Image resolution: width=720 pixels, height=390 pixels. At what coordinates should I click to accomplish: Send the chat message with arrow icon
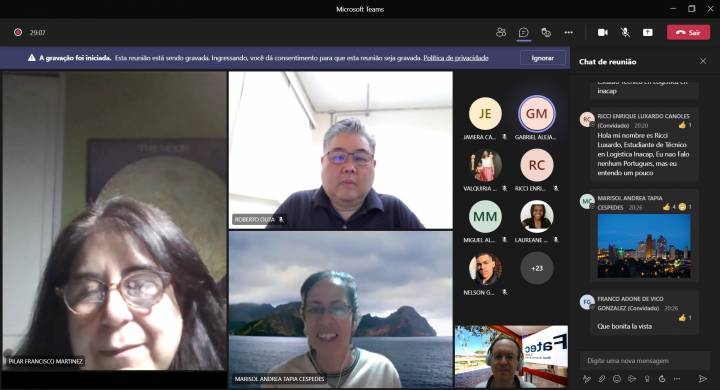click(703, 379)
